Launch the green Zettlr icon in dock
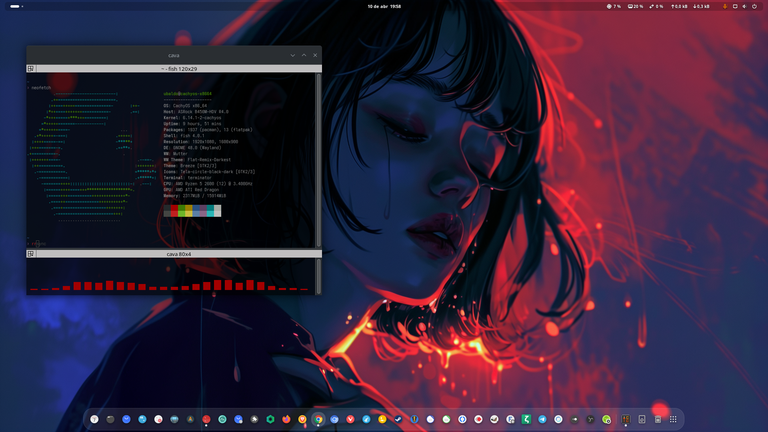Image resolution: width=768 pixels, height=432 pixels. pos(526,419)
